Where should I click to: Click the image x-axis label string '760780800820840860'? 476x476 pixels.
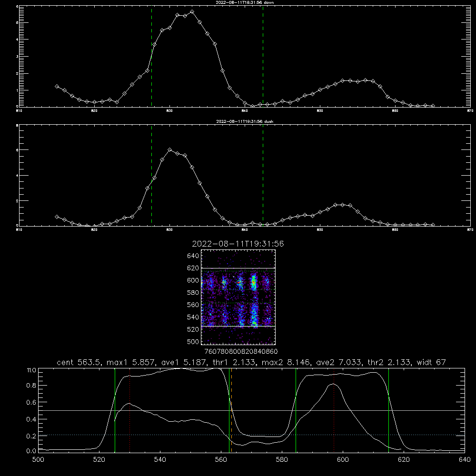pyautogui.click(x=241, y=352)
